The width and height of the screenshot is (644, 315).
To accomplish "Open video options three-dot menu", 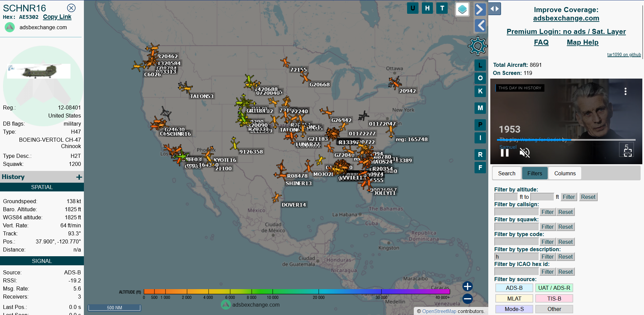I will pyautogui.click(x=626, y=91).
